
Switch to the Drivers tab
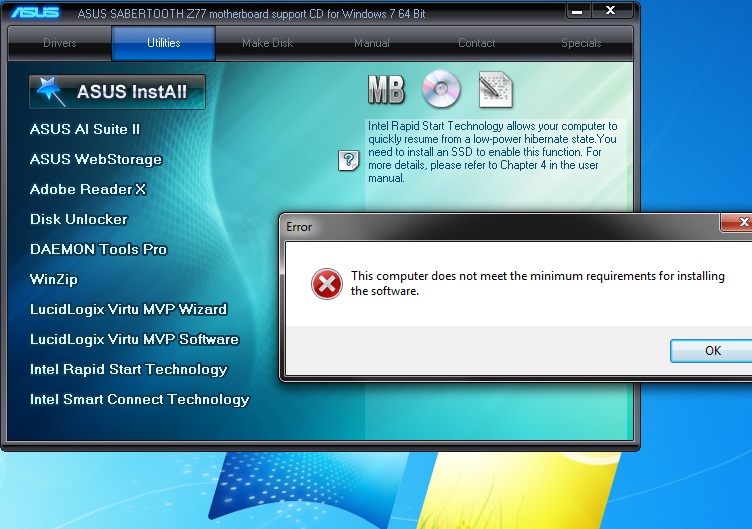60,43
